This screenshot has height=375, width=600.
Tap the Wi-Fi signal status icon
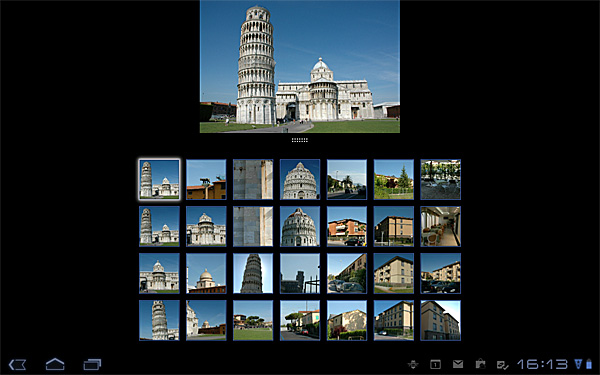(578, 364)
